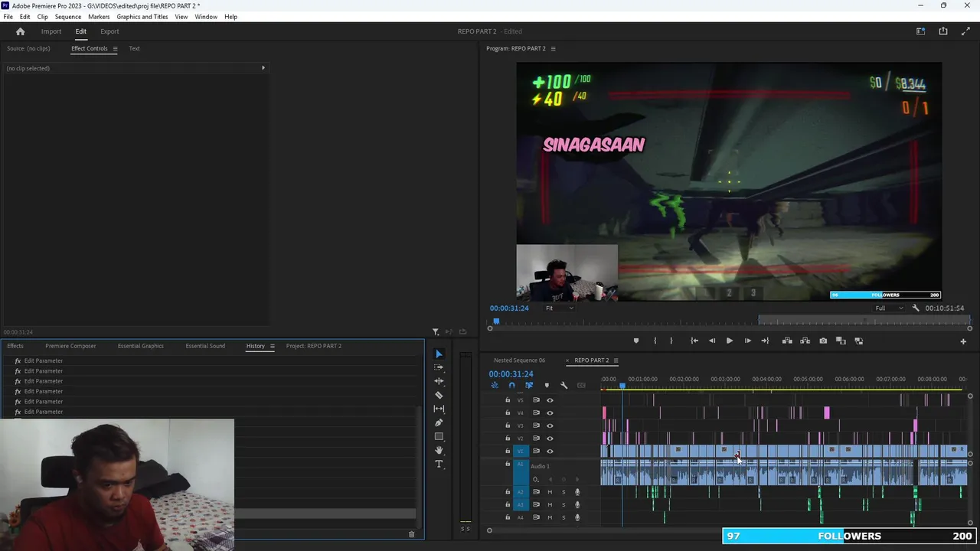Viewport: 980px width, 551px height.
Task: Step forward one frame
Action: (747, 341)
